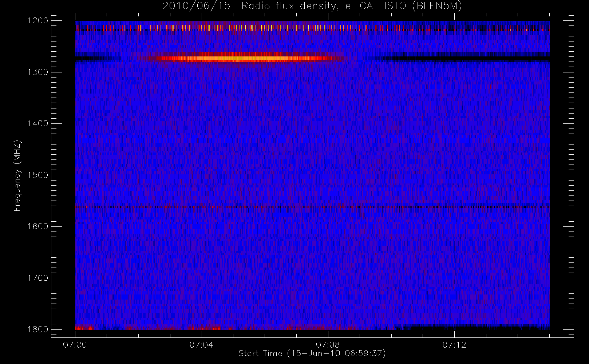Screen dimensions: 589x364
Task: Click the 1500 frequency tick label
Action: [38, 175]
